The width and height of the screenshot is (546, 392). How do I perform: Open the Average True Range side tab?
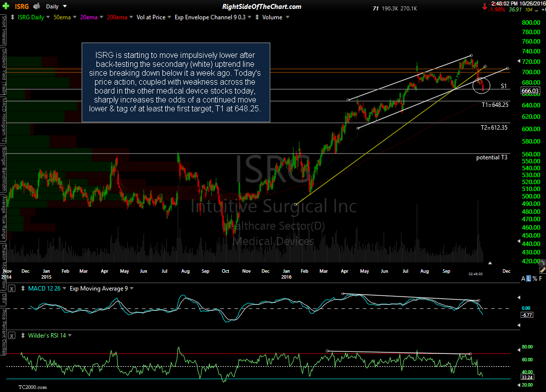pyautogui.click(x=3, y=217)
